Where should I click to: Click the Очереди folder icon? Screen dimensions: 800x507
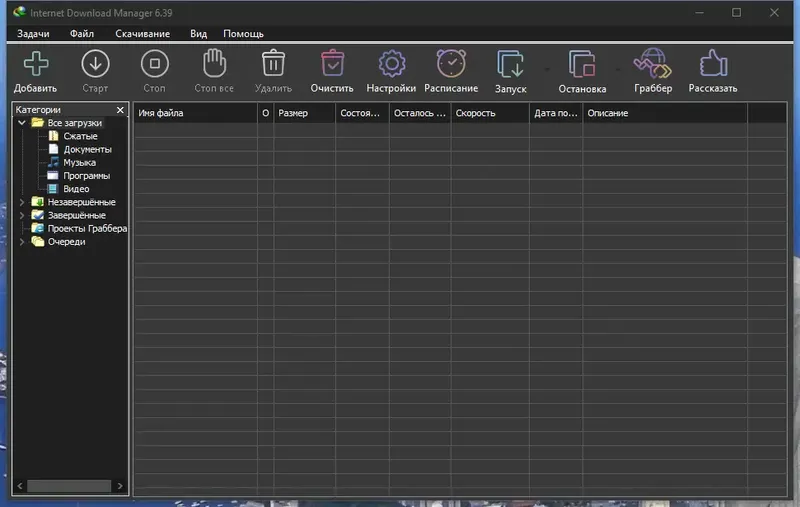point(37,242)
